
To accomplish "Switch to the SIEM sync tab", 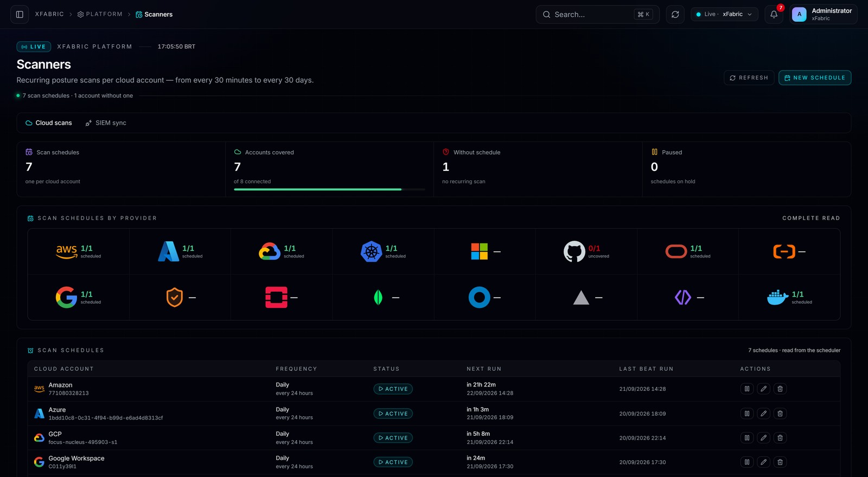I will pos(106,123).
